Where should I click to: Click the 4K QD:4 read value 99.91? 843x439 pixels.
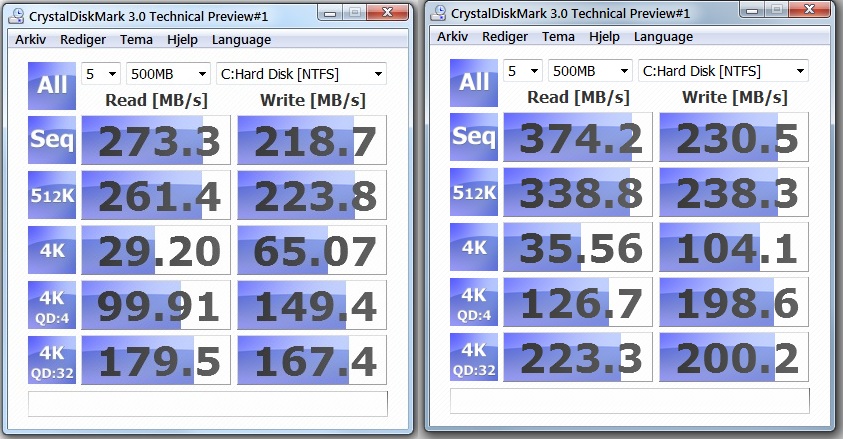click(156, 305)
